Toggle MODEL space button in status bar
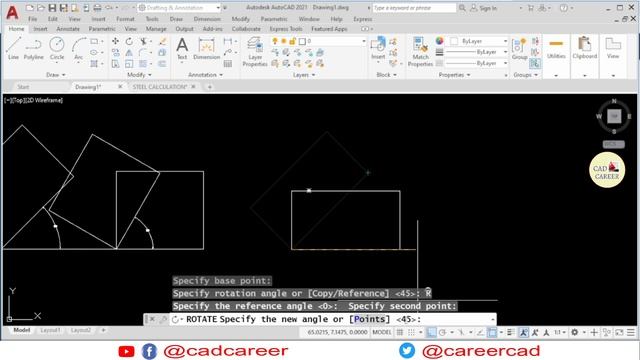The width and height of the screenshot is (640, 360). [382, 332]
